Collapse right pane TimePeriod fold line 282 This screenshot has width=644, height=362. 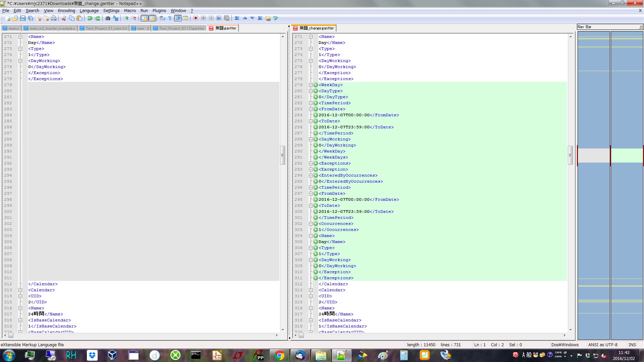pos(311,103)
